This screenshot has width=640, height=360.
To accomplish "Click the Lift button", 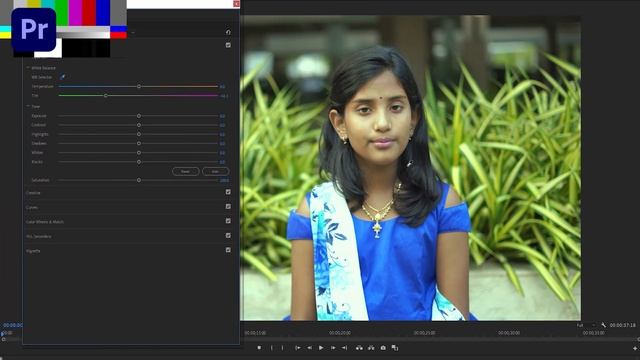I will coord(359,348).
